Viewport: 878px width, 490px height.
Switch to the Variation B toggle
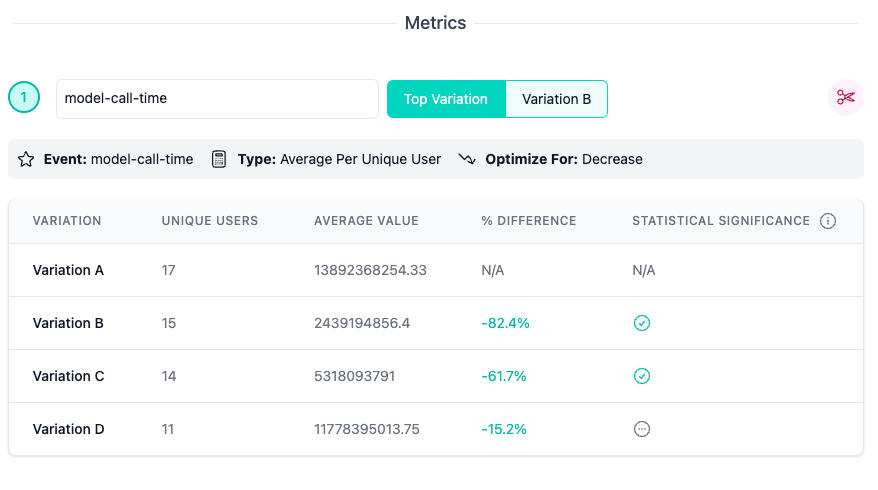pos(557,99)
